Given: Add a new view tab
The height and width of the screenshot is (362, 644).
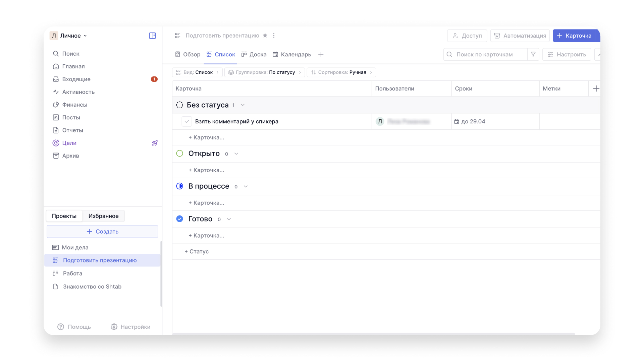Looking at the screenshot, I should 321,54.
